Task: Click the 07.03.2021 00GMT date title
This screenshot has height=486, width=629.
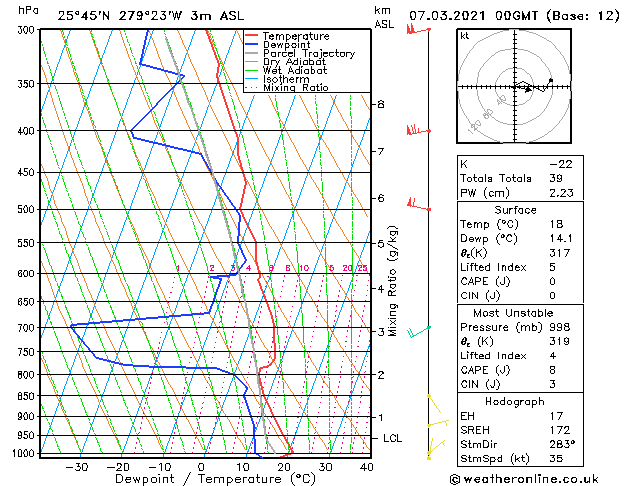Action: pyautogui.click(x=474, y=16)
